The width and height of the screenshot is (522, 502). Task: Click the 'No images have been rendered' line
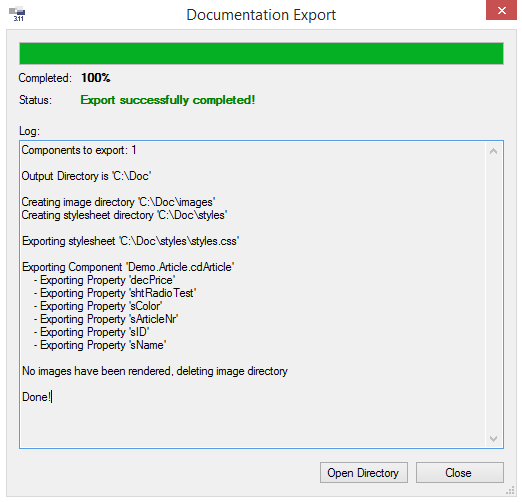[155, 371]
